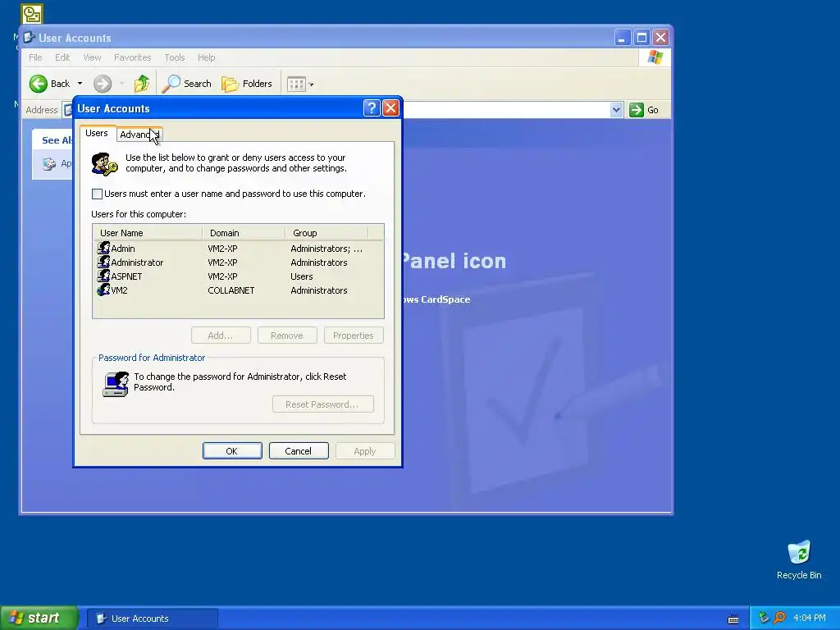
Task: Click the Windows flag logo in Explorer window
Action: 655,57
